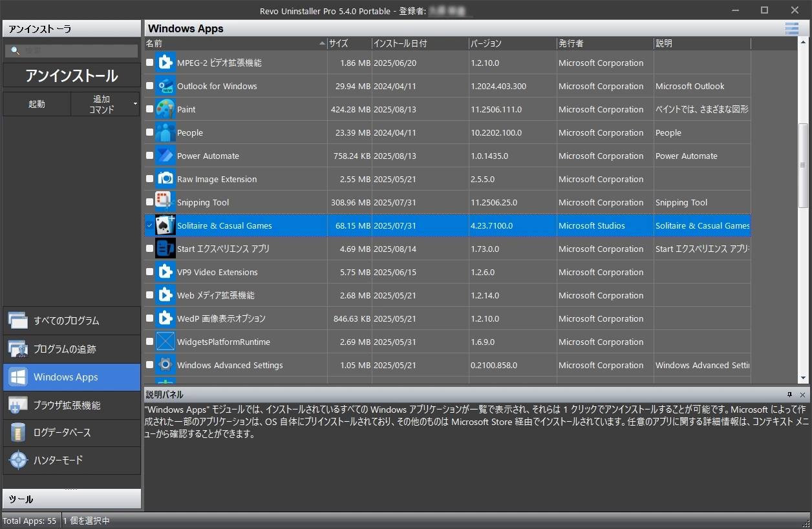Sort by 説明 column header
812x529 pixels.
tap(702, 43)
